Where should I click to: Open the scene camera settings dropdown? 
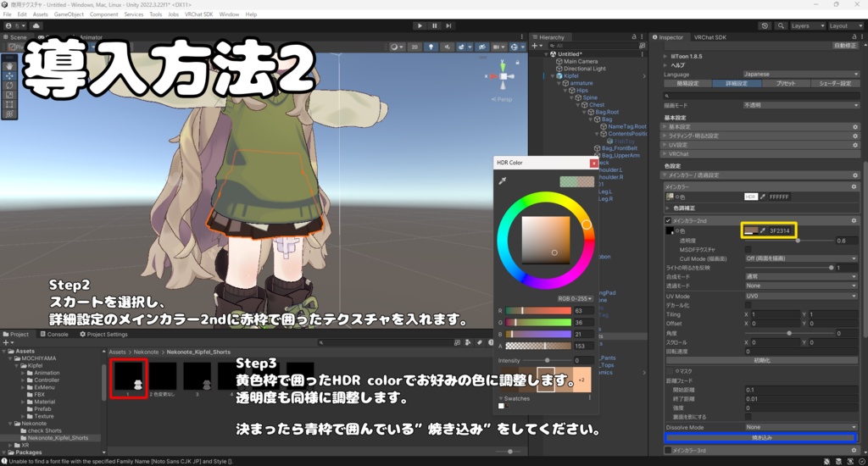tap(498, 47)
